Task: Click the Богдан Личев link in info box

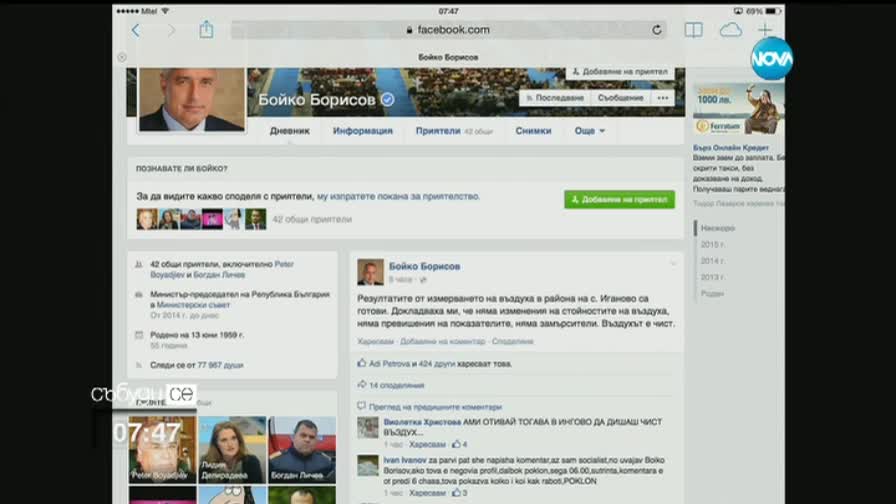Action: (x=219, y=275)
